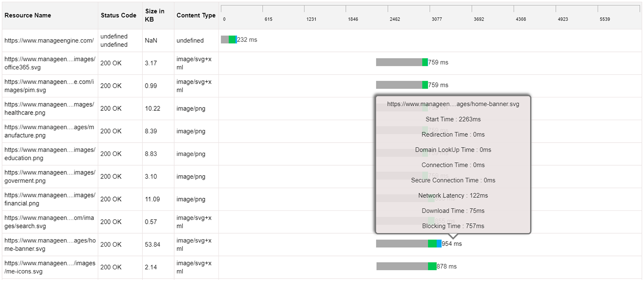Select the office365.svg resource name
Screen dimensions: 644x281
50,63
